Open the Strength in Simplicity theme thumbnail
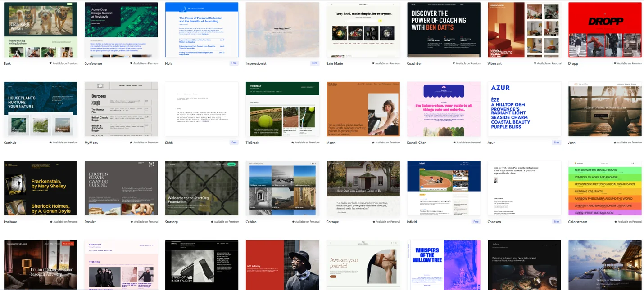The height and width of the screenshot is (290, 644). point(202,265)
